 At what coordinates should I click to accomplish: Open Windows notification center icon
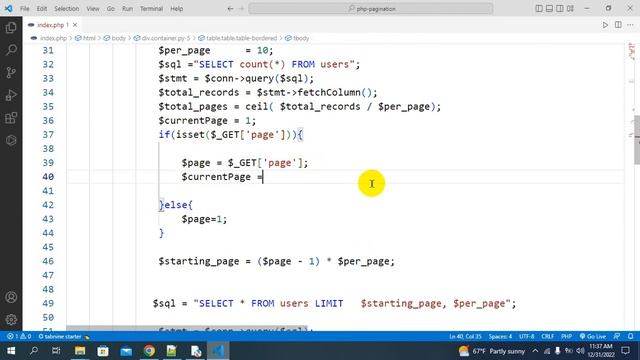[625, 351]
